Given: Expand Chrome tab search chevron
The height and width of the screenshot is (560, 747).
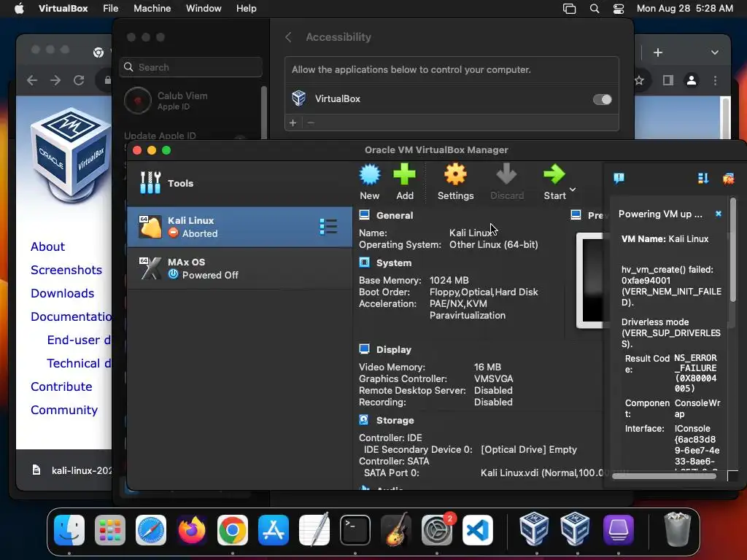Looking at the screenshot, I should point(715,52).
